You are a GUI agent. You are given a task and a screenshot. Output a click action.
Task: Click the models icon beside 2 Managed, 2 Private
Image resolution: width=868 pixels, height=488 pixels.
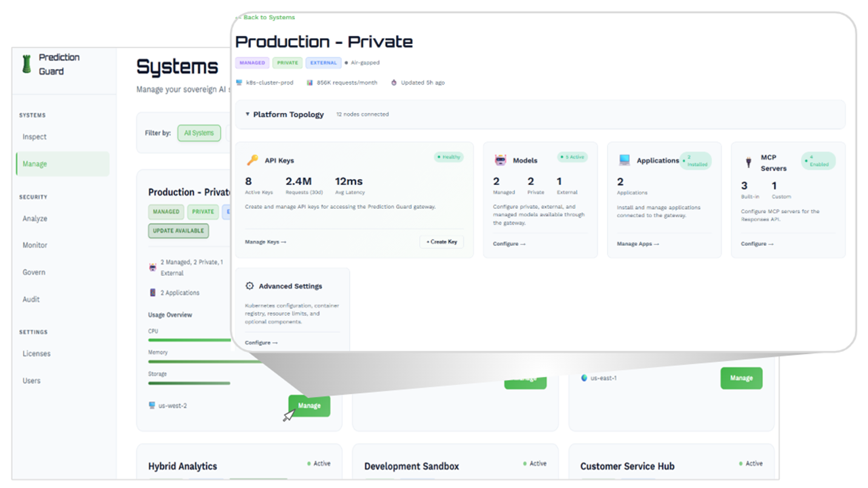(x=153, y=267)
